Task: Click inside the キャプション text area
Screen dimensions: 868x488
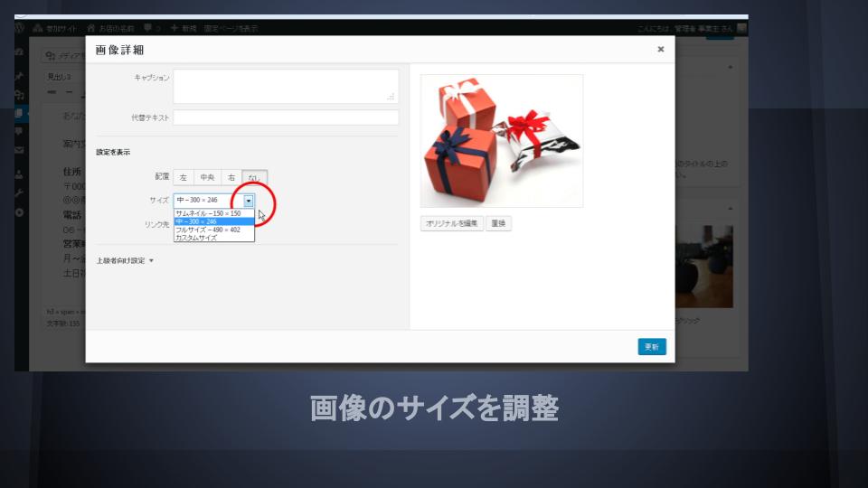Action: (285, 87)
